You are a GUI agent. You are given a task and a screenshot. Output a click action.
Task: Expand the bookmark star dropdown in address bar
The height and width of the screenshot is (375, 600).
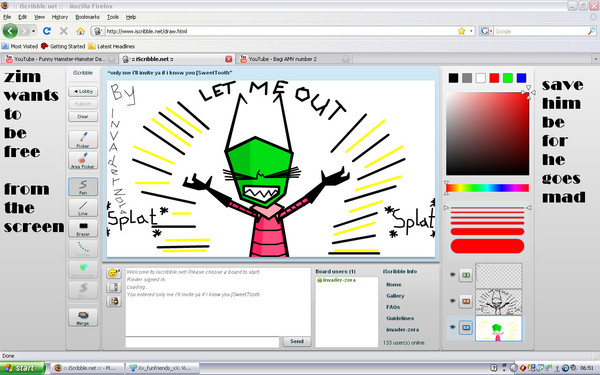coord(471,31)
